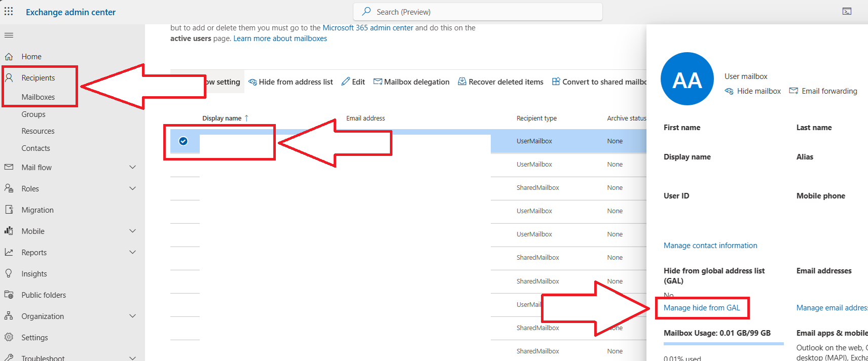This screenshot has width=868, height=361.
Task: Click Email address column header
Action: pos(366,118)
